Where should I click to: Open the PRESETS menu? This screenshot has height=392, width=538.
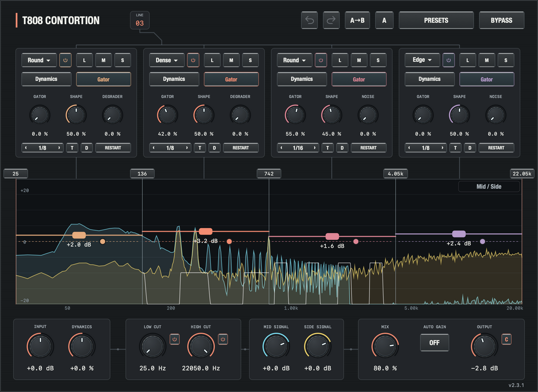pos(436,20)
